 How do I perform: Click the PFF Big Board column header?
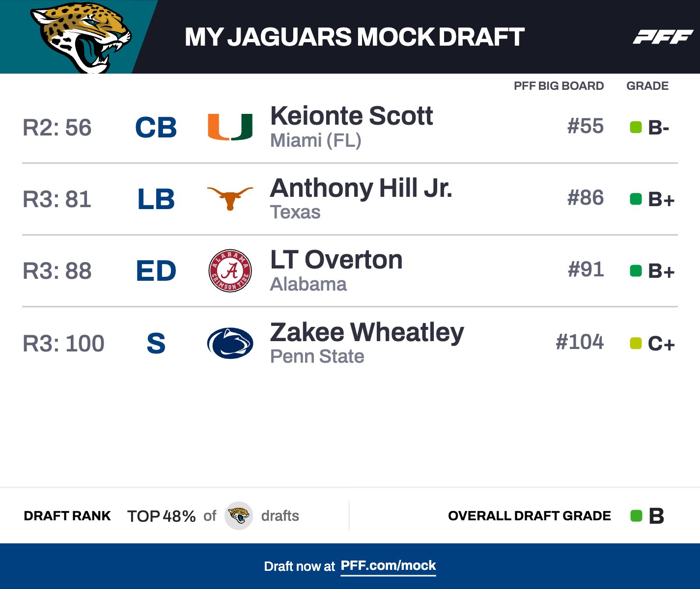[x=559, y=86]
